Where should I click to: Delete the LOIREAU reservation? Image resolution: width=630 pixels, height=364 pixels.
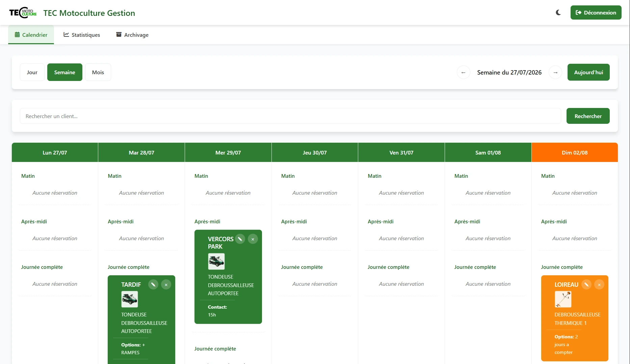pos(599,285)
